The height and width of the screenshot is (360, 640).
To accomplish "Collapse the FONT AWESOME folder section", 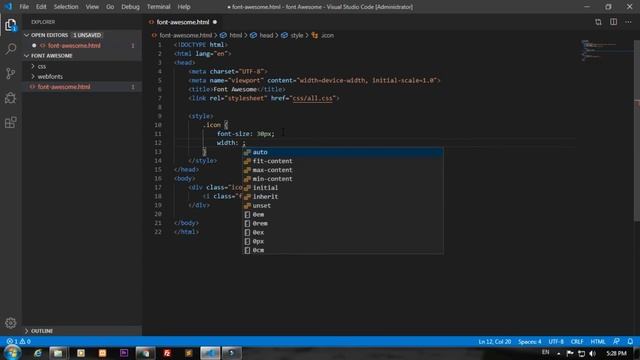I will point(82,56).
